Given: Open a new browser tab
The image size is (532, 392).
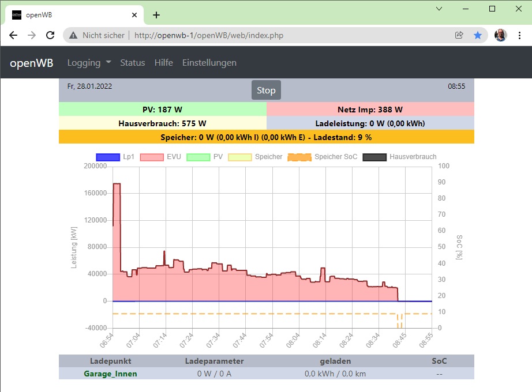Looking at the screenshot, I should pos(156,15).
